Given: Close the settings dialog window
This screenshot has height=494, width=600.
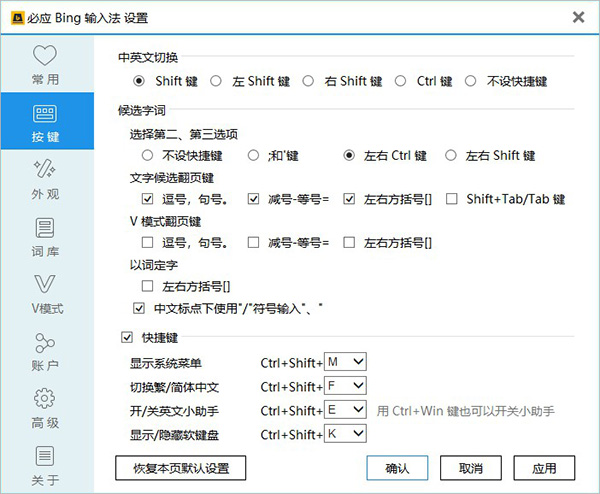Looking at the screenshot, I should click(578, 17).
